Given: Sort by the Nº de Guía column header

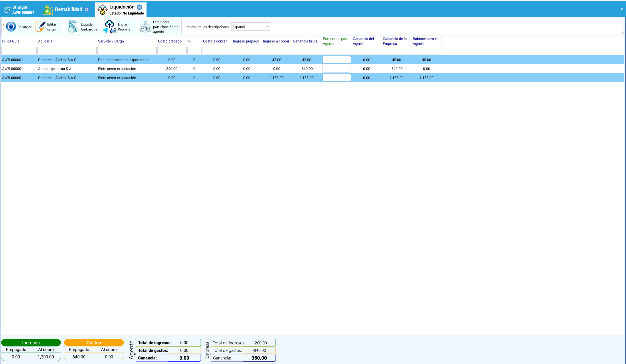Looking at the screenshot, I should pos(11,41).
